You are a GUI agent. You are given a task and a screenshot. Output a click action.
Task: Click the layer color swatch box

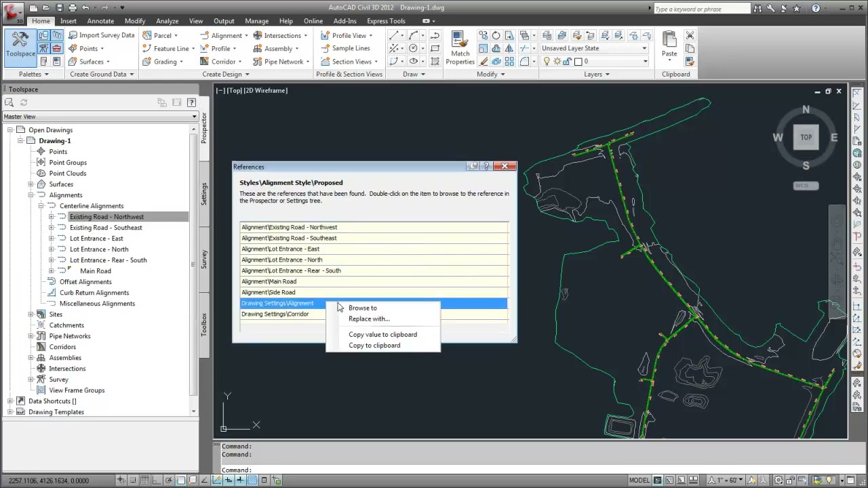click(x=578, y=62)
